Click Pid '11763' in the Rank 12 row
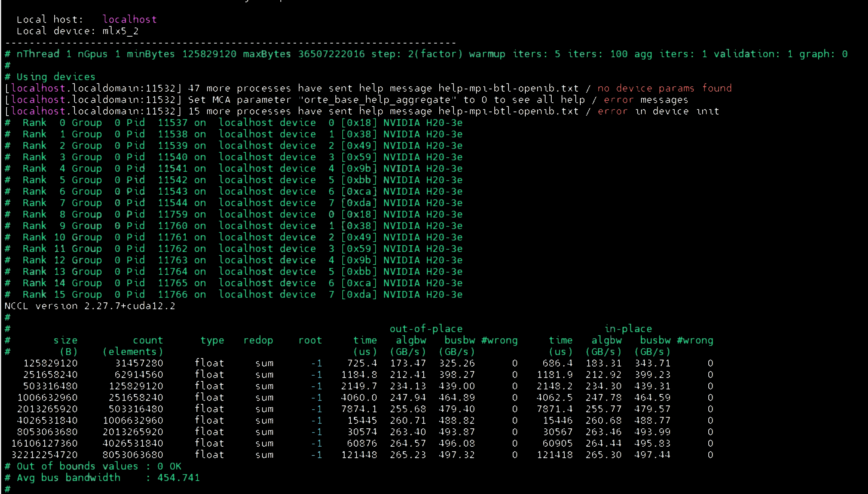The height and width of the screenshot is (494, 868). 173,260
